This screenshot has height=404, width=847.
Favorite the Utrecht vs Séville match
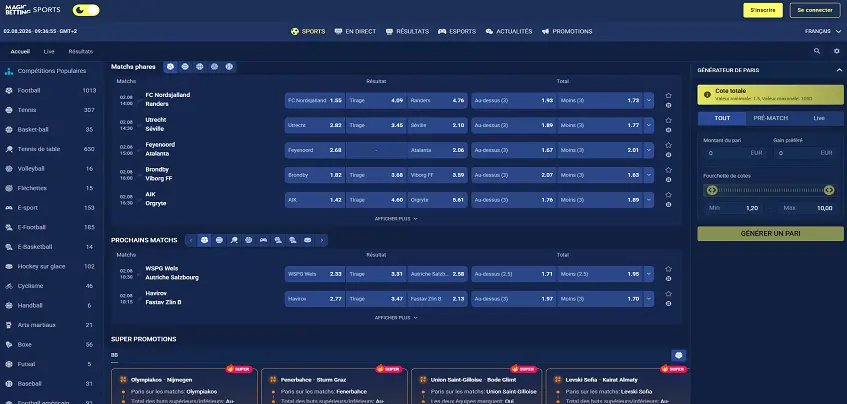[668, 120]
